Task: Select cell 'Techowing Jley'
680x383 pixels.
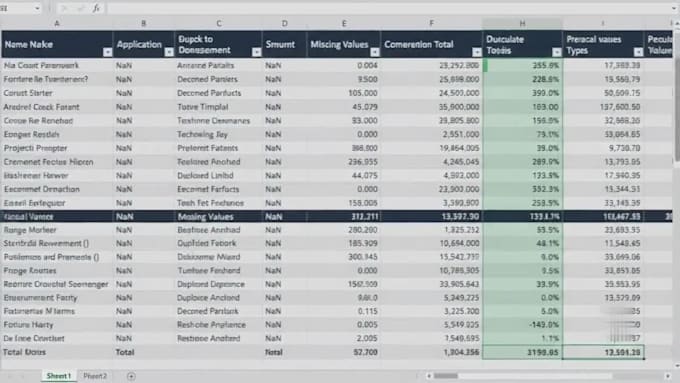Action: tap(219, 134)
